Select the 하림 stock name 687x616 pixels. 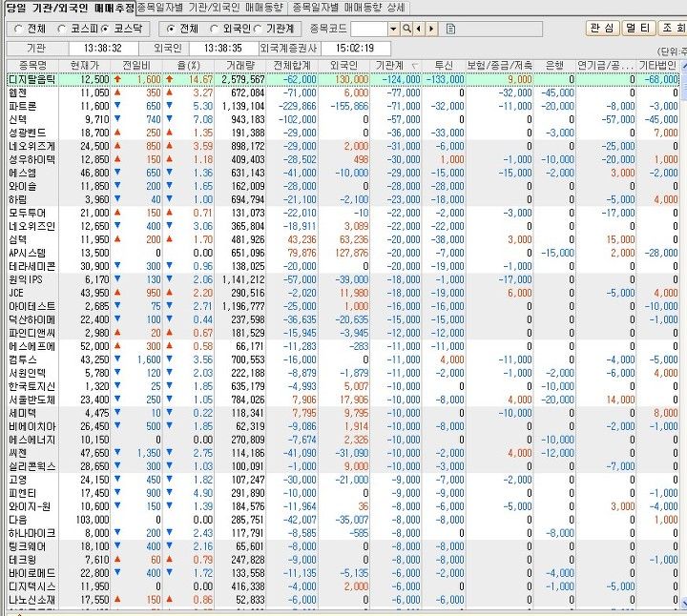[x=18, y=199]
